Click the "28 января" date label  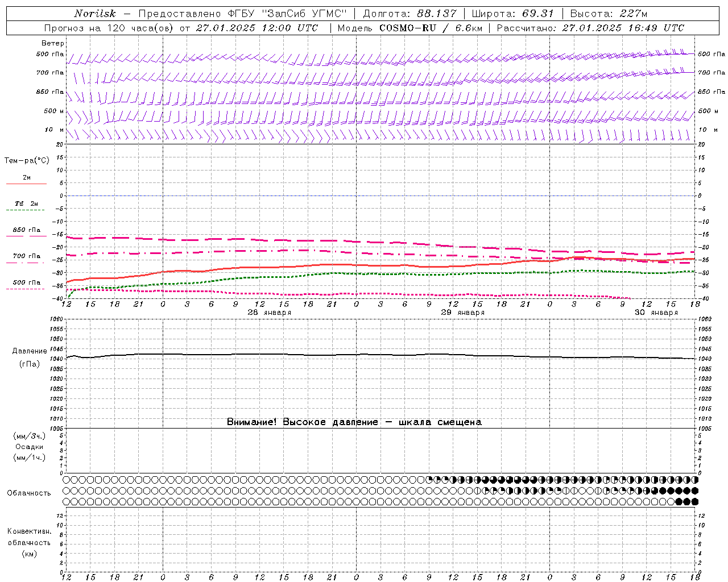coord(270,313)
